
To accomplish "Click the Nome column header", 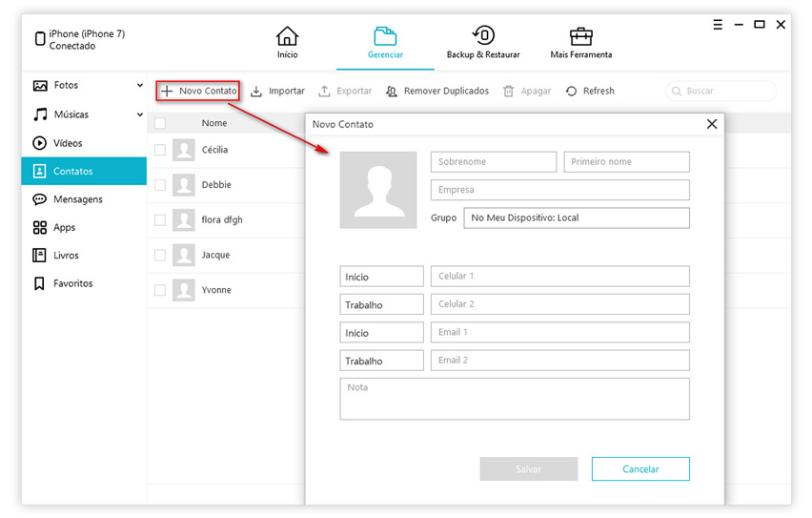I will point(214,123).
